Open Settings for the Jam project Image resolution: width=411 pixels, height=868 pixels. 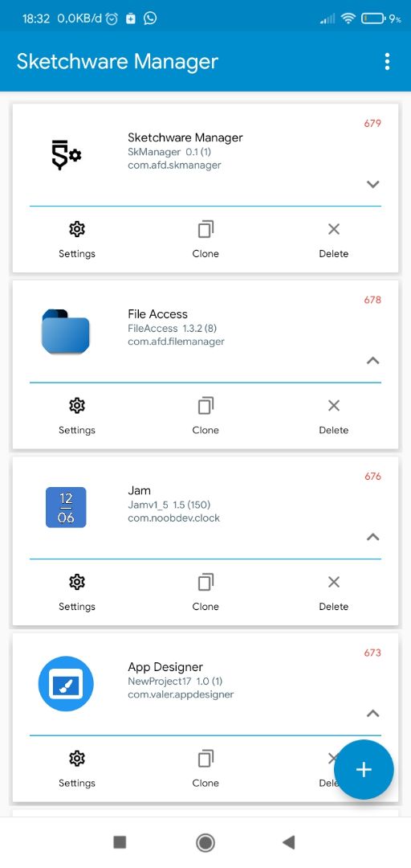pos(77,592)
